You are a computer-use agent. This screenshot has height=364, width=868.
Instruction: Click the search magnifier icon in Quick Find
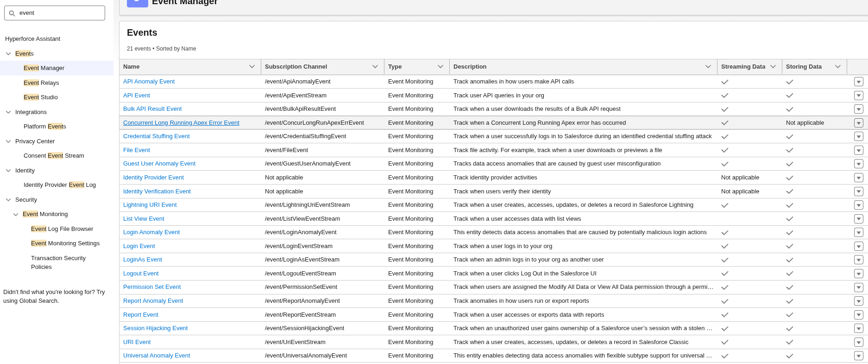point(12,13)
